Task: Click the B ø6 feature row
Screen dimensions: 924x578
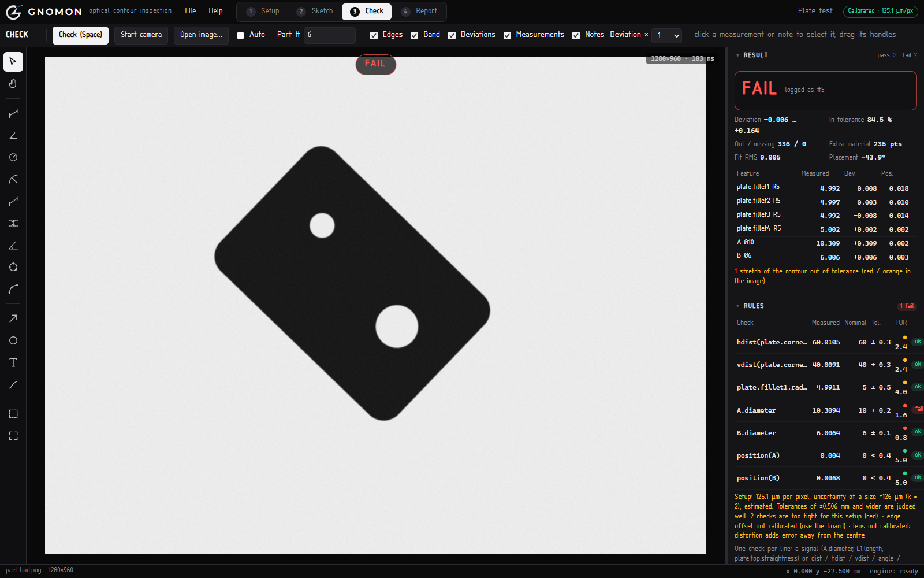Action: coord(826,256)
